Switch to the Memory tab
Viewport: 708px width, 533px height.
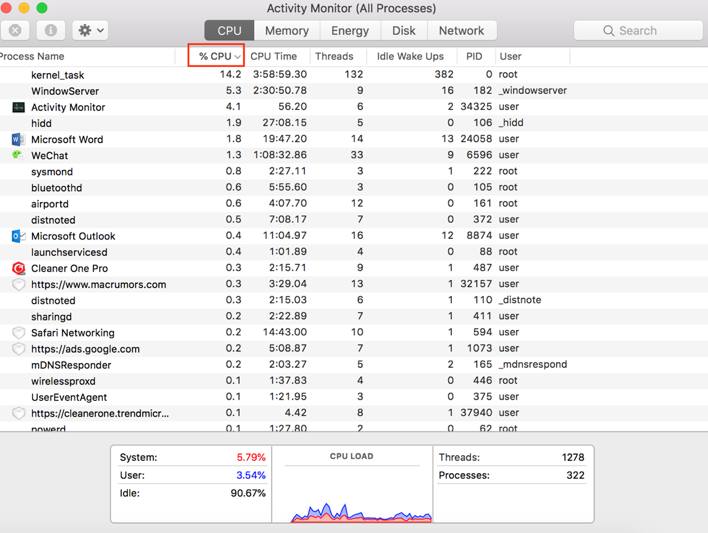click(286, 31)
